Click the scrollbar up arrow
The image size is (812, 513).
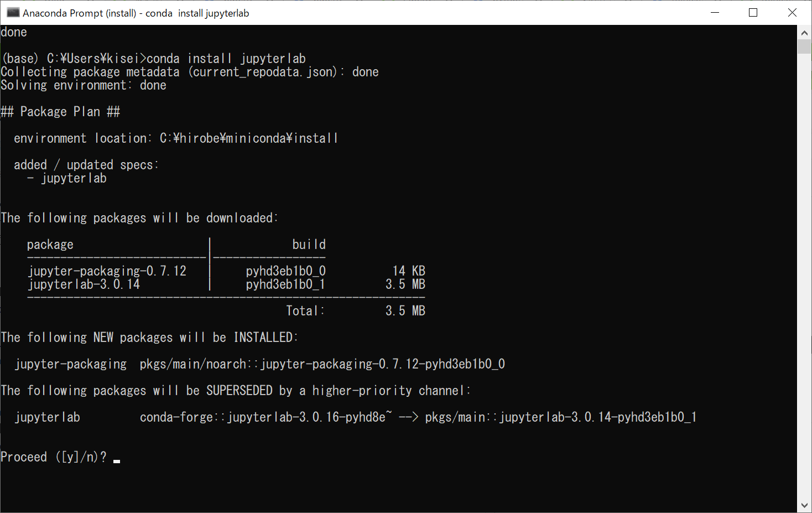pos(805,32)
